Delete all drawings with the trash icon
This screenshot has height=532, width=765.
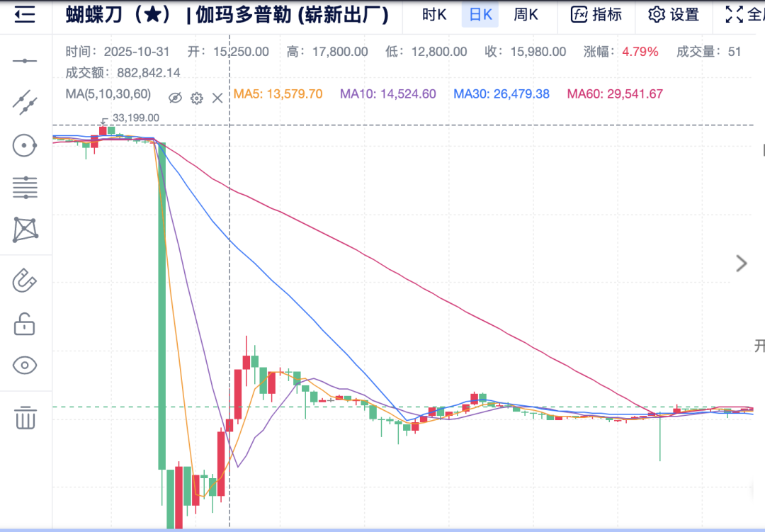click(25, 418)
